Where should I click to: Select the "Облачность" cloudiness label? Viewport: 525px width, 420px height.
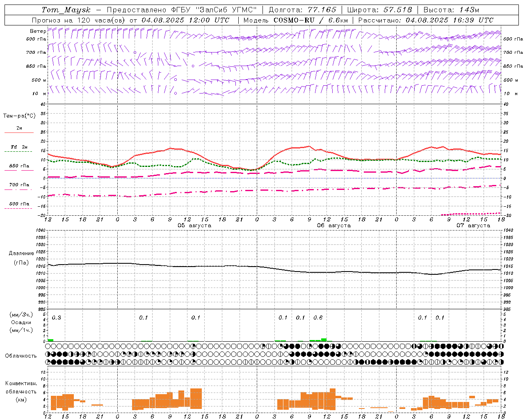[x=21, y=356]
